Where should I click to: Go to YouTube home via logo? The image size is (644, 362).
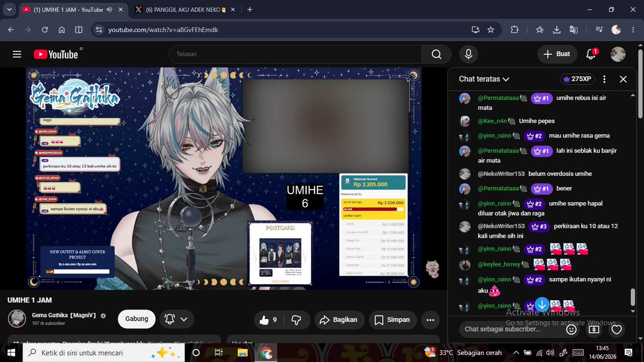click(56, 54)
